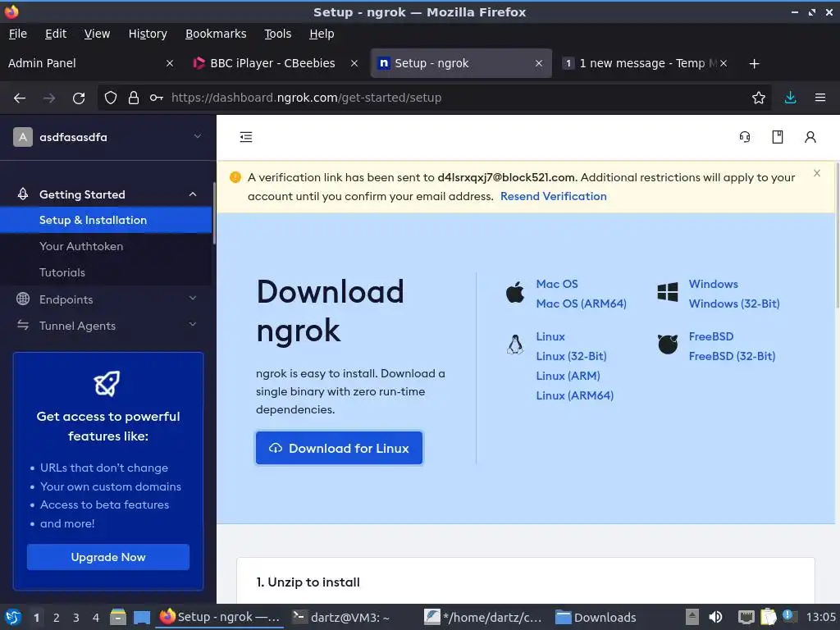Open the /home/dartz text editor taskbar window
Viewport: 840px width, 630px height.
(x=483, y=618)
